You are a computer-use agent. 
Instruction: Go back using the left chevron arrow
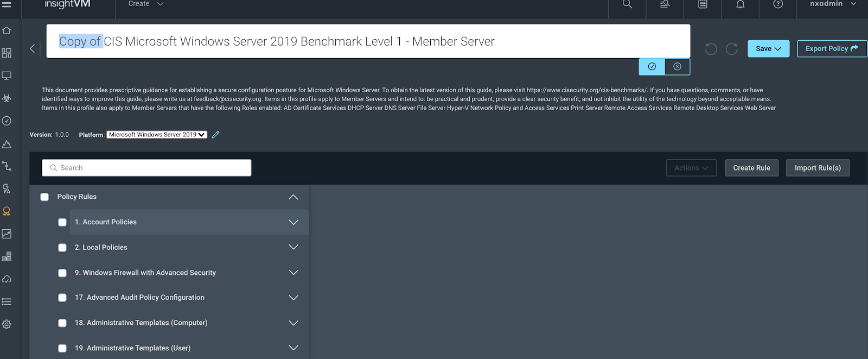coord(33,49)
